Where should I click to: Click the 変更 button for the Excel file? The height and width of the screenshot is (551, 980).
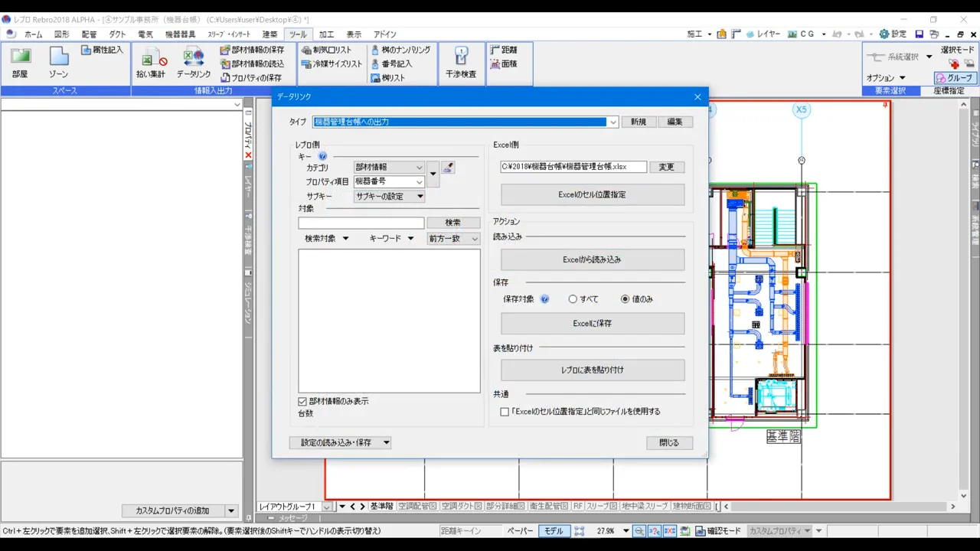tap(667, 167)
